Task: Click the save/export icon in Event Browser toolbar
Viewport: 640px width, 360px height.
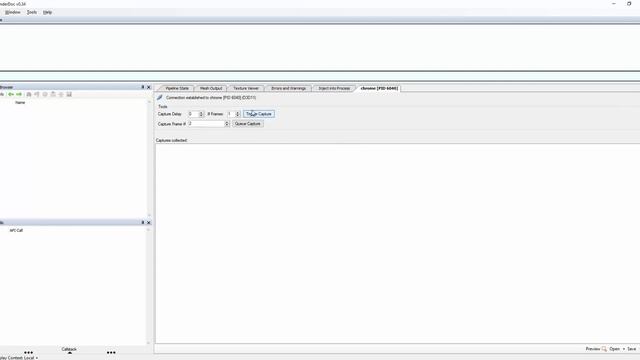Action: tap(69, 94)
